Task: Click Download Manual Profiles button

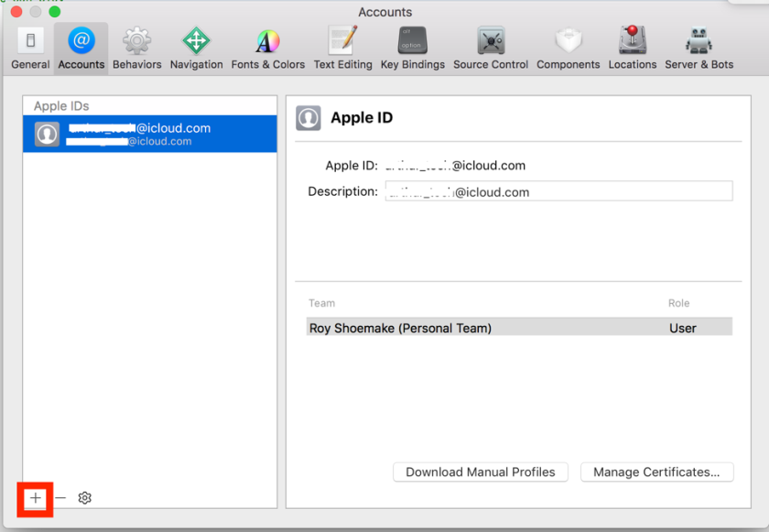Action: 480,472
